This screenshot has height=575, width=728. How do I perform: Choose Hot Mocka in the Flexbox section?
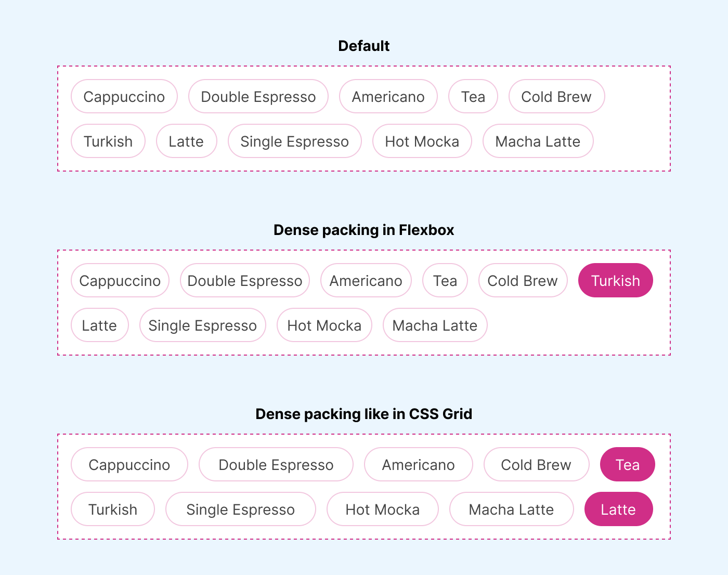(324, 325)
